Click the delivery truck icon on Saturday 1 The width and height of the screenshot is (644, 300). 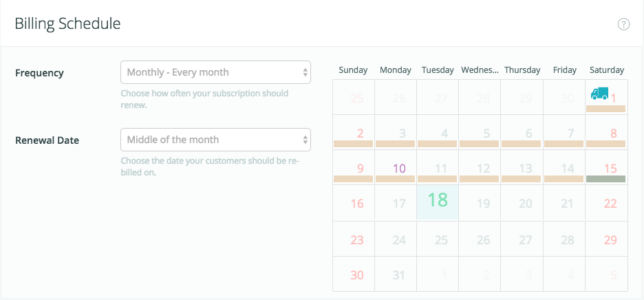599,94
